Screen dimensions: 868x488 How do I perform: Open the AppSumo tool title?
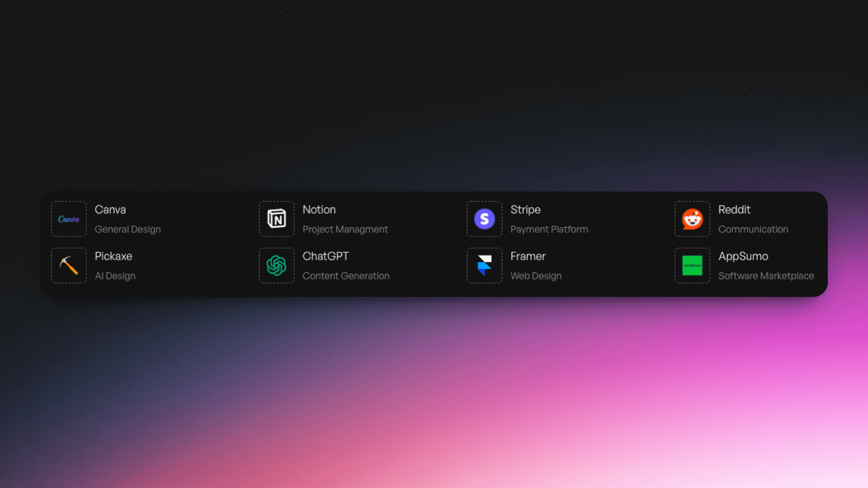pyautogui.click(x=743, y=257)
